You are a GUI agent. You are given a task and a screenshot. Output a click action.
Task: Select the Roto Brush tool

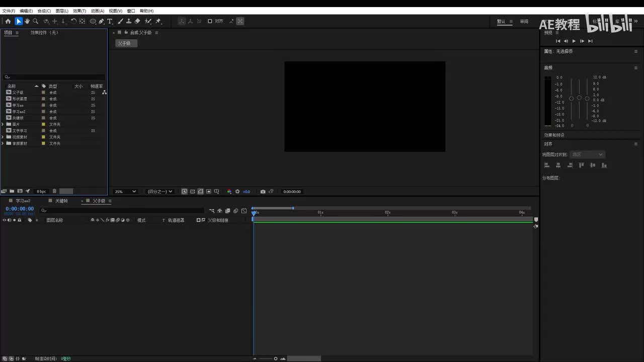click(x=148, y=21)
